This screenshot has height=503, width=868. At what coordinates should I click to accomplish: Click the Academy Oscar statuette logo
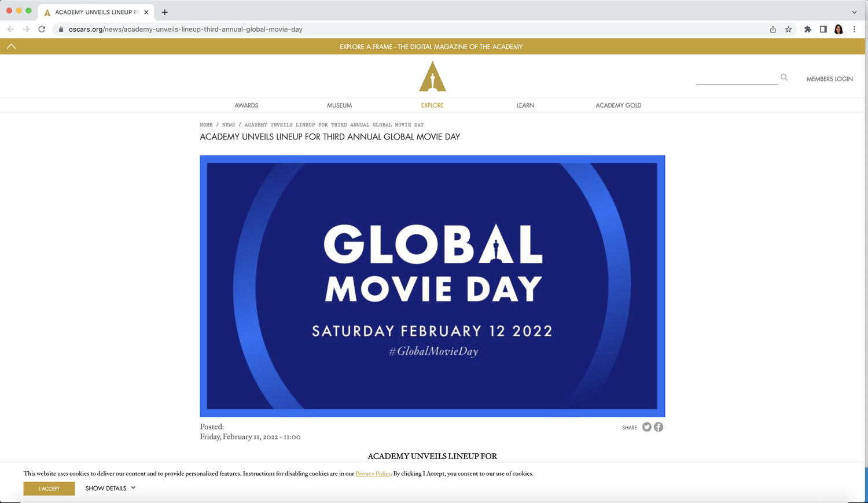click(432, 76)
